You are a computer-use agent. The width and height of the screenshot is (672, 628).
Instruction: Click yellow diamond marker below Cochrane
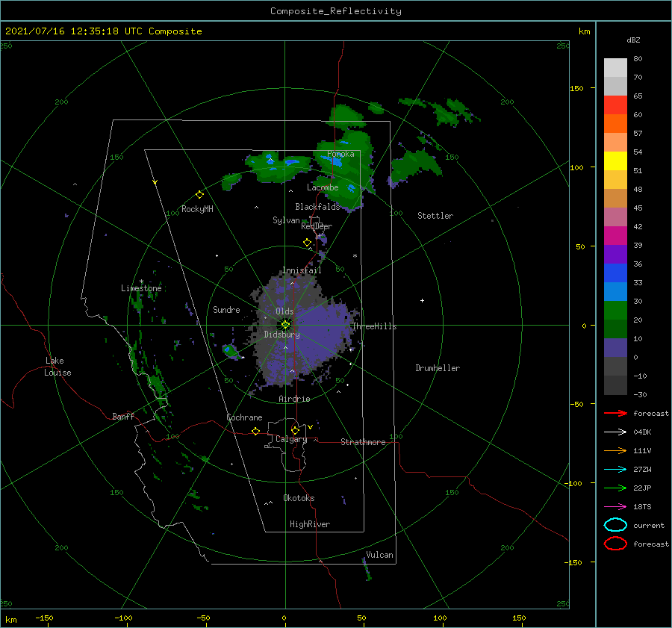tap(255, 431)
